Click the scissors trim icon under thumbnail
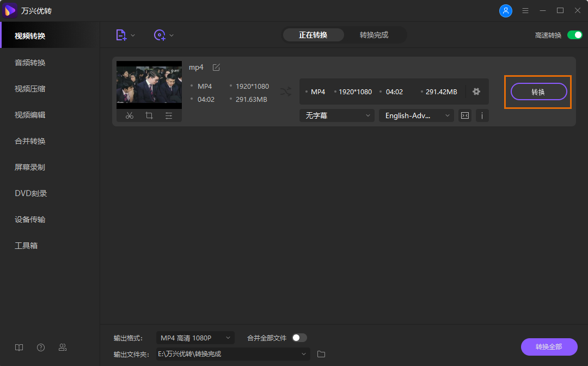The width and height of the screenshot is (588, 366). (130, 115)
